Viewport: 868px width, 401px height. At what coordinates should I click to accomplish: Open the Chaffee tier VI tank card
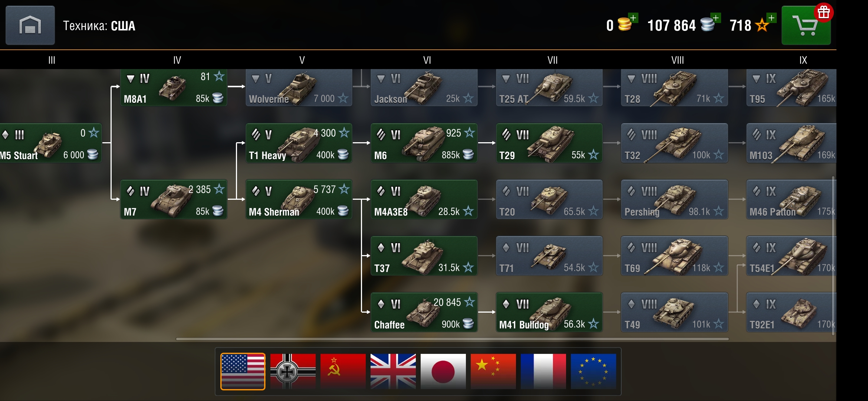coord(424,312)
